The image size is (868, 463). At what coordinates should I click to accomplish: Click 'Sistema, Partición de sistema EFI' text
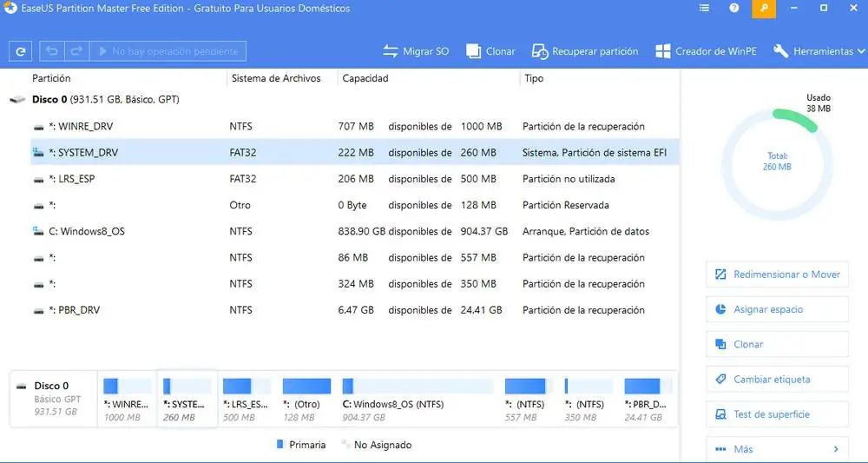595,152
